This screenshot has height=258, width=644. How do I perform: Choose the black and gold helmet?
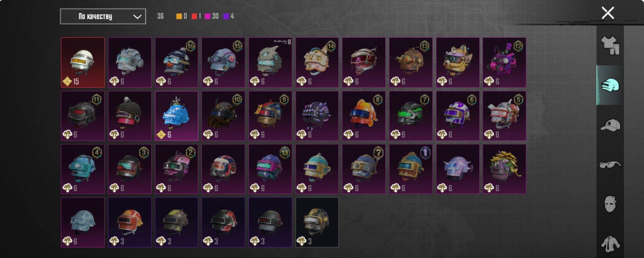317,222
